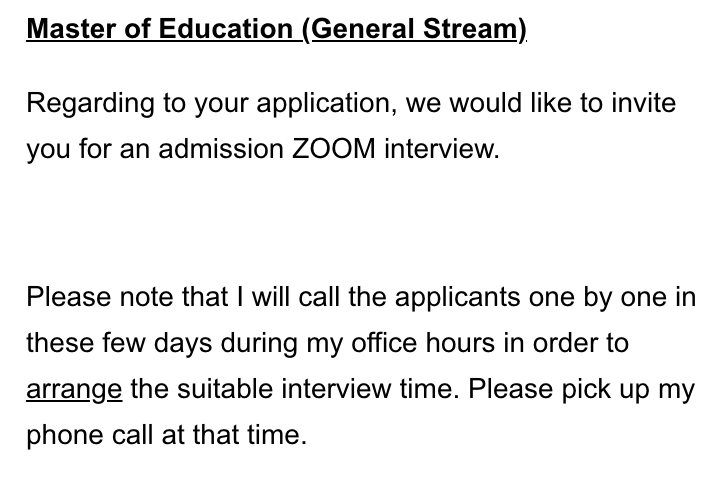Click the word "phone" in the last line

(65, 436)
